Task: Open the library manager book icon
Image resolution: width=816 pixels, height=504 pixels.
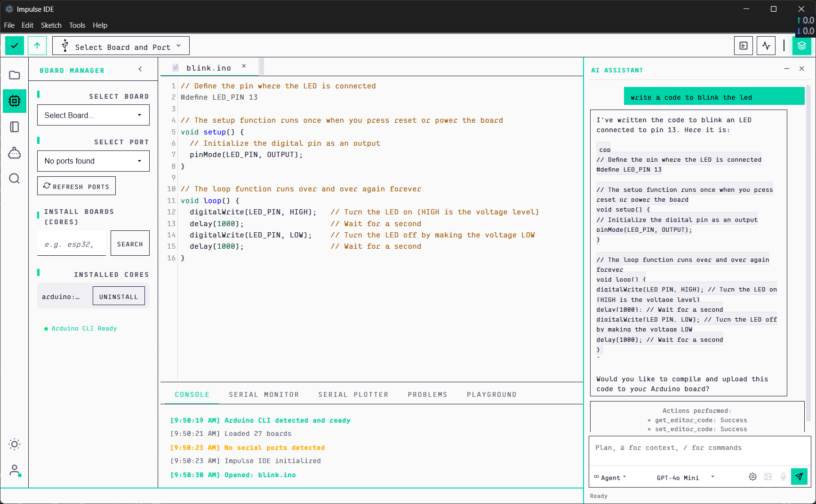Action: pos(15,127)
